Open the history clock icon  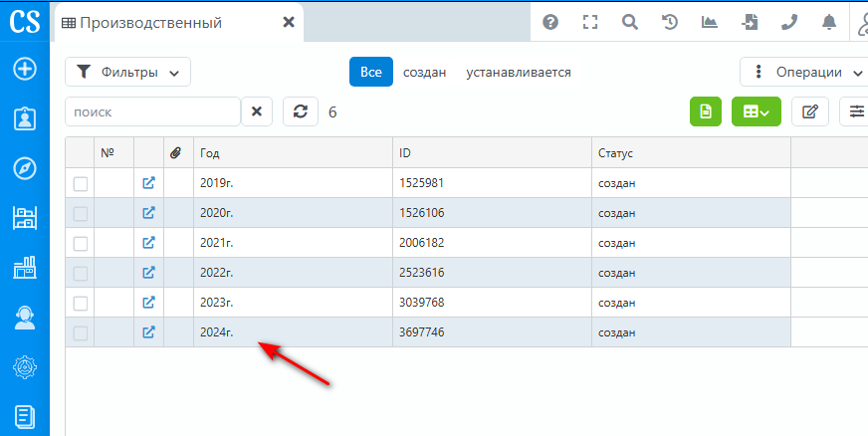point(670,22)
